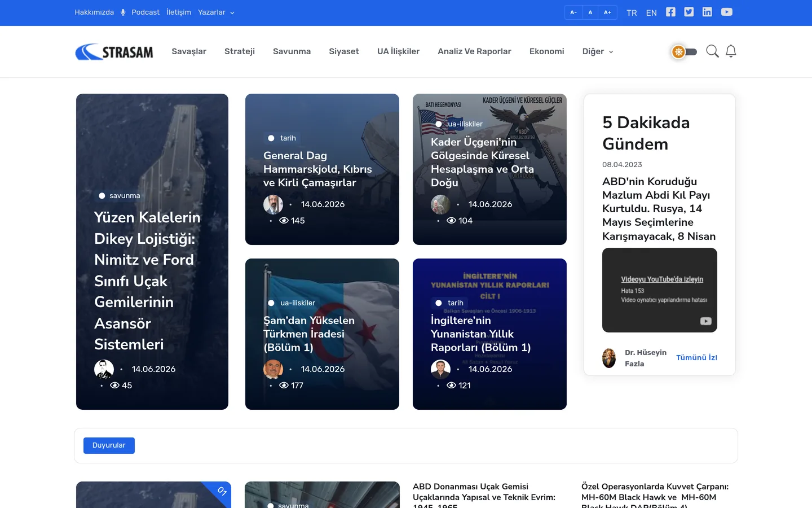
Task: Open the YouTube icon in top bar
Action: point(727,12)
